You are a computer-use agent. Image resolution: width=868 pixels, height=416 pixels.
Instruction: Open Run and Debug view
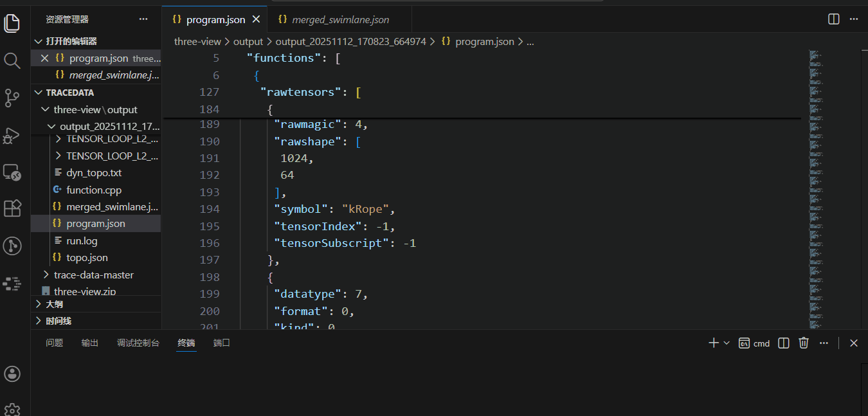(x=12, y=135)
